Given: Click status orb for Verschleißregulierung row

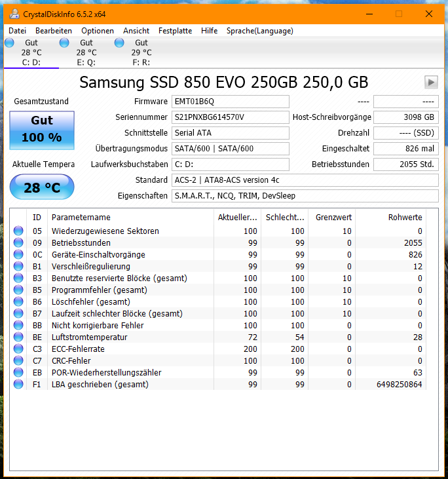Looking at the screenshot, I should pos(18,267).
